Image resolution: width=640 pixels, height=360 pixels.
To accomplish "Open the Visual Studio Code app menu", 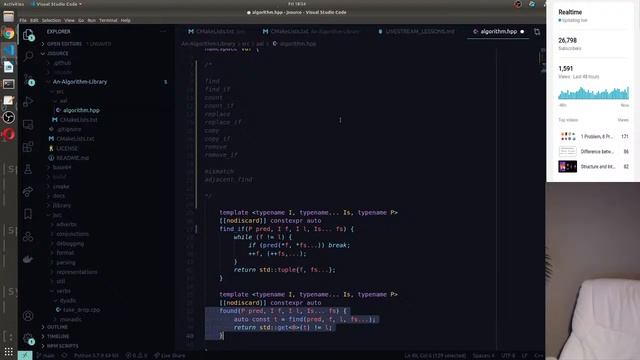I will click(56, 4).
